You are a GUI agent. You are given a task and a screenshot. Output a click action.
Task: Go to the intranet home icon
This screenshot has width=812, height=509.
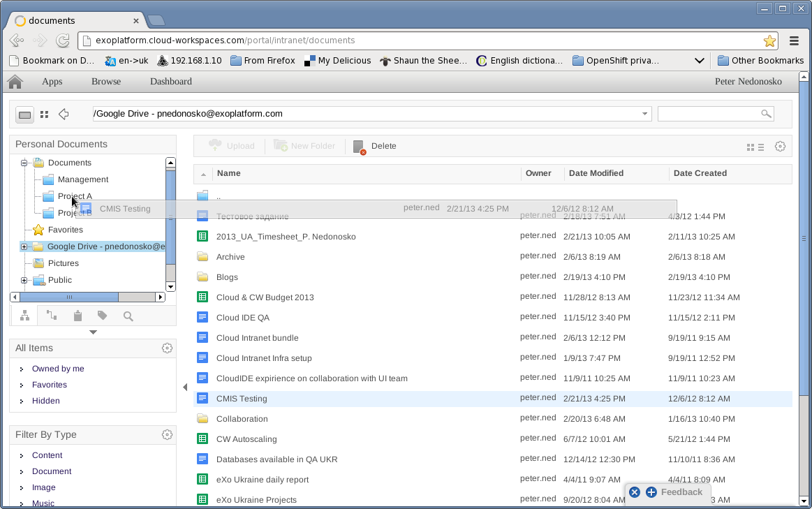tap(15, 82)
